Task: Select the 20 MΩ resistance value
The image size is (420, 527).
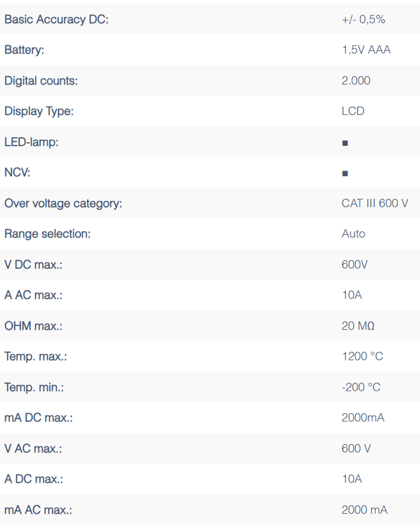Action: point(357,326)
